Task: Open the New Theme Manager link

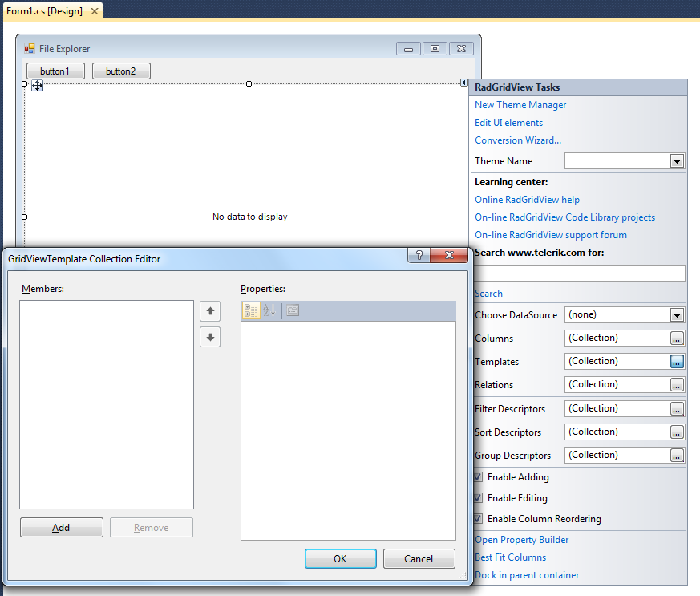Action: [x=520, y=105]
